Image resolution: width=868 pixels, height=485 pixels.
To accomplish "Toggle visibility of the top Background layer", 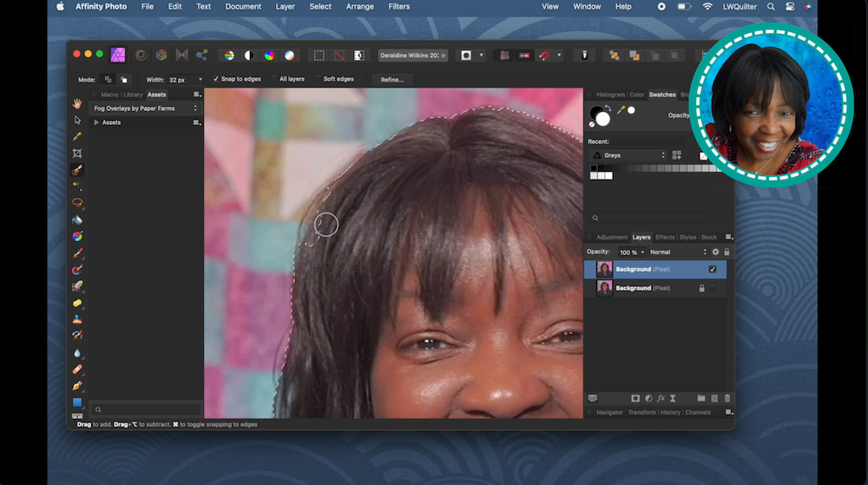I will [x=713, y=269].
